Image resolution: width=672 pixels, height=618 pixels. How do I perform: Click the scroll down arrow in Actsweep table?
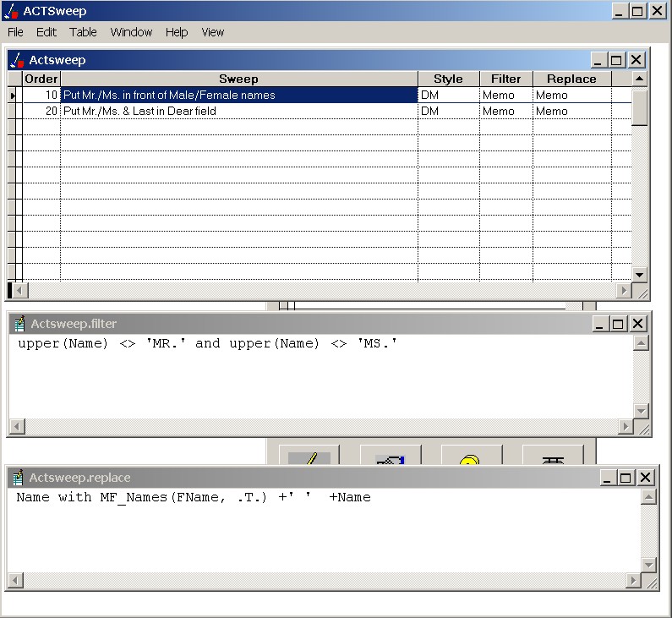coord(639,275)
